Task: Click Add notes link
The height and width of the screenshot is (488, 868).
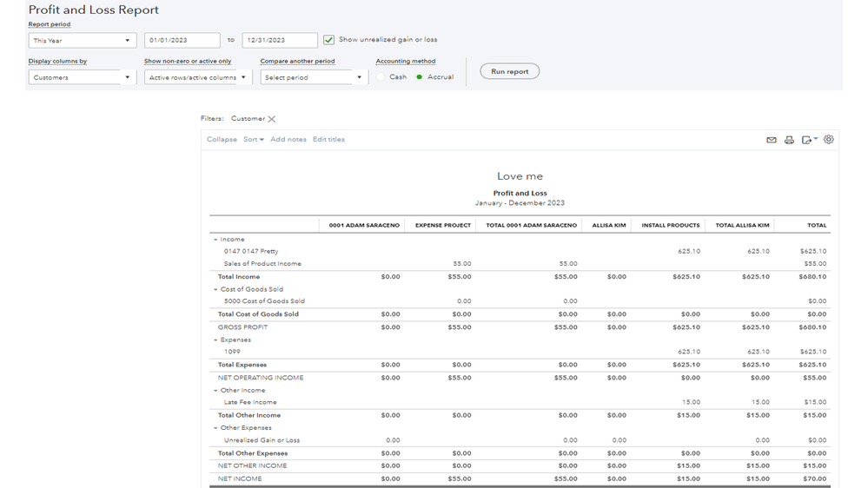Action: [288, 140]
